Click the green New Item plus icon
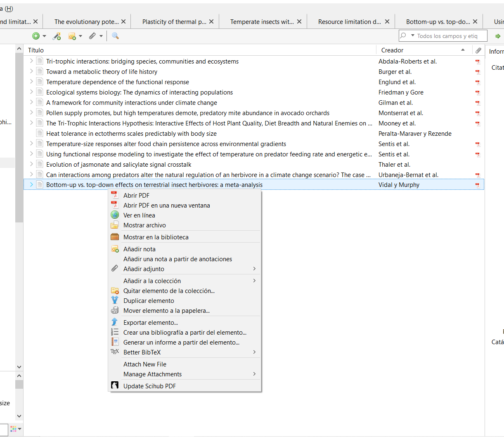 (x=36, y=36)
